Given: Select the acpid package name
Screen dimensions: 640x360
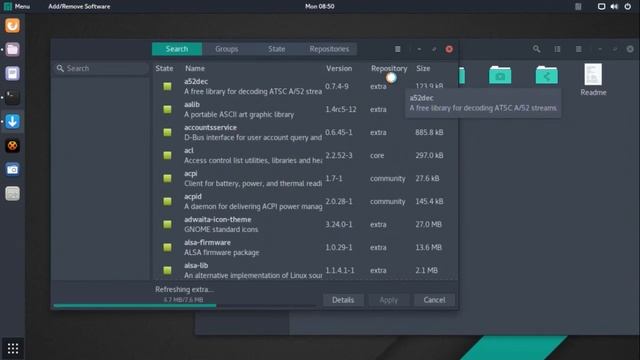Looking at the screenshot, I should pos(193,196).
